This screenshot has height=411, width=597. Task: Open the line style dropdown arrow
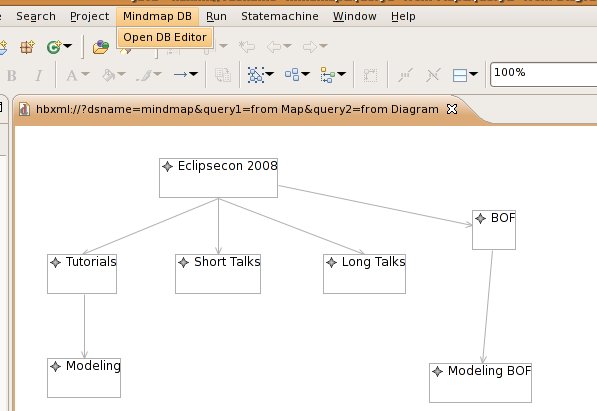pos(193,74)
